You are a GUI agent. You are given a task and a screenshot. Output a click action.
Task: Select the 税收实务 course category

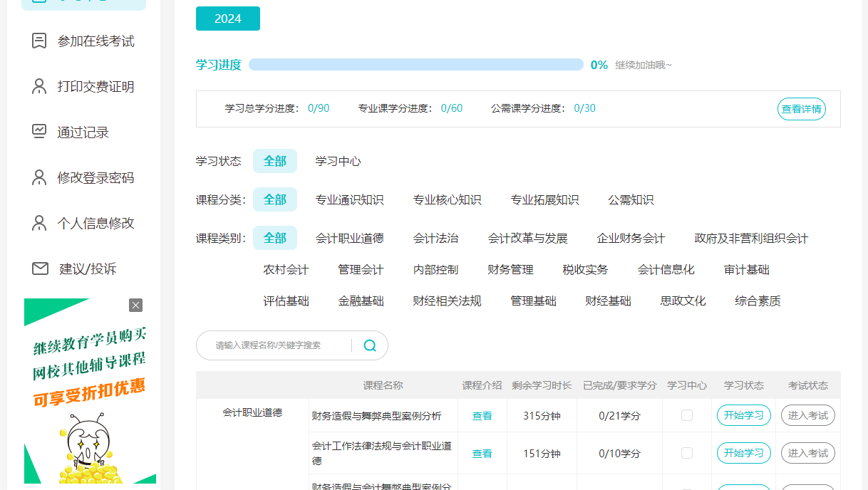pyautogui.click(x=585, y=270)
